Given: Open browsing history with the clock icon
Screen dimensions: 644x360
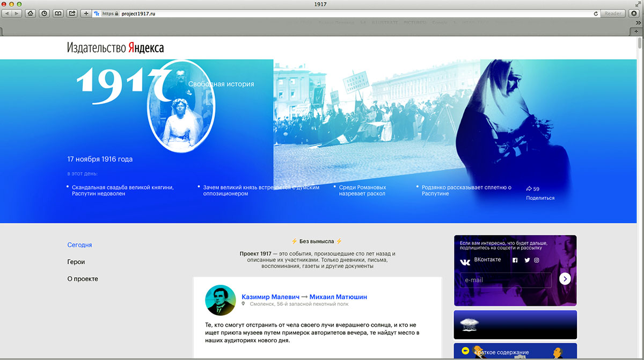Looking at the screenshot, I should [x=44, y=13].
